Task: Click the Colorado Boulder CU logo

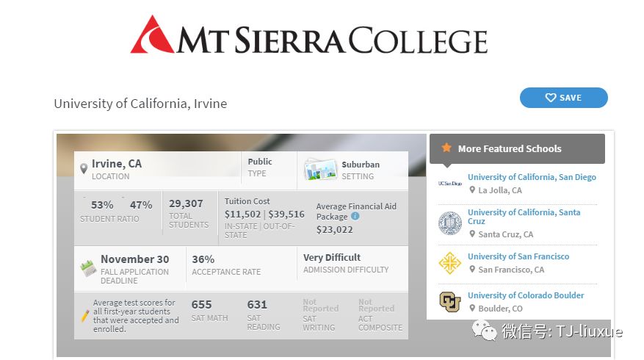Action: 449,302
